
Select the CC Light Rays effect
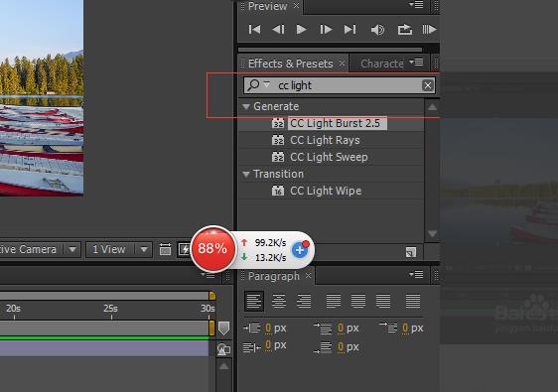[x=325, y=140]
